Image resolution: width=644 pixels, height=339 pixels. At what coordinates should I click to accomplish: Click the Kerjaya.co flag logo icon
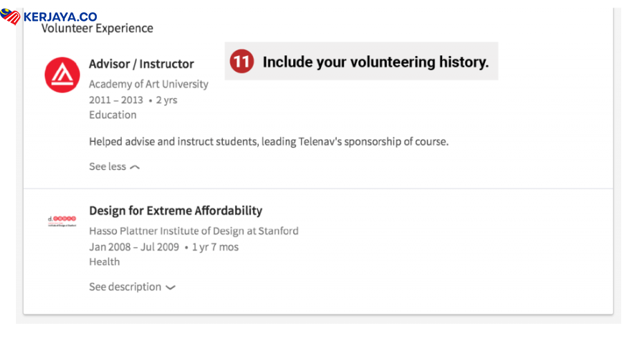(10, 17)
